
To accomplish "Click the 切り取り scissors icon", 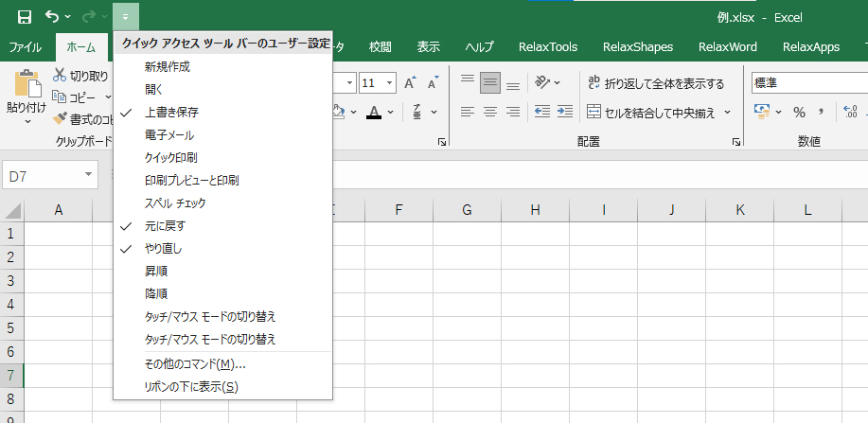I will tap(60, 76).
